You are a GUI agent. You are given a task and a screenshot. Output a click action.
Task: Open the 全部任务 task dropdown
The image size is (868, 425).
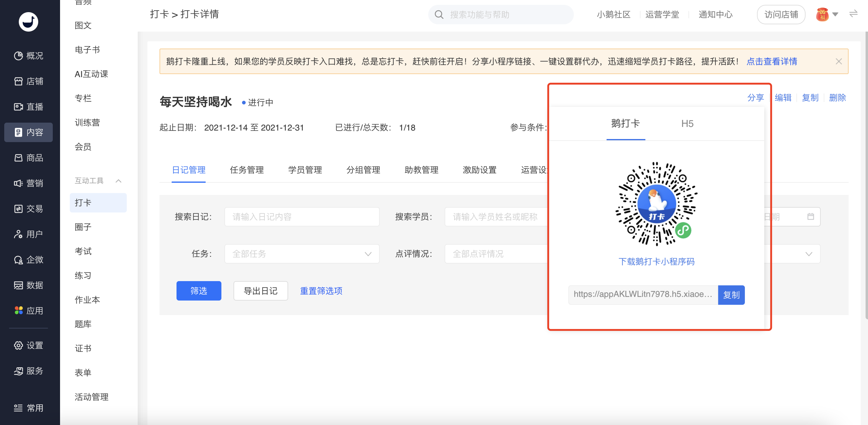301,254
